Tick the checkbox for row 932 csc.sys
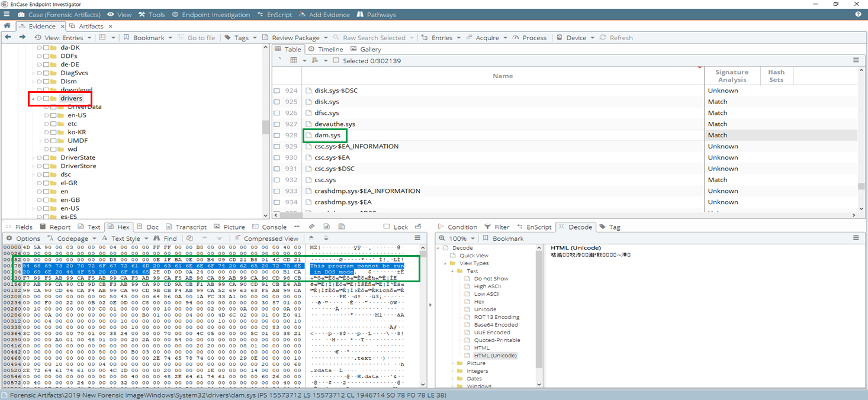868x400 pixels. [277, 180]
